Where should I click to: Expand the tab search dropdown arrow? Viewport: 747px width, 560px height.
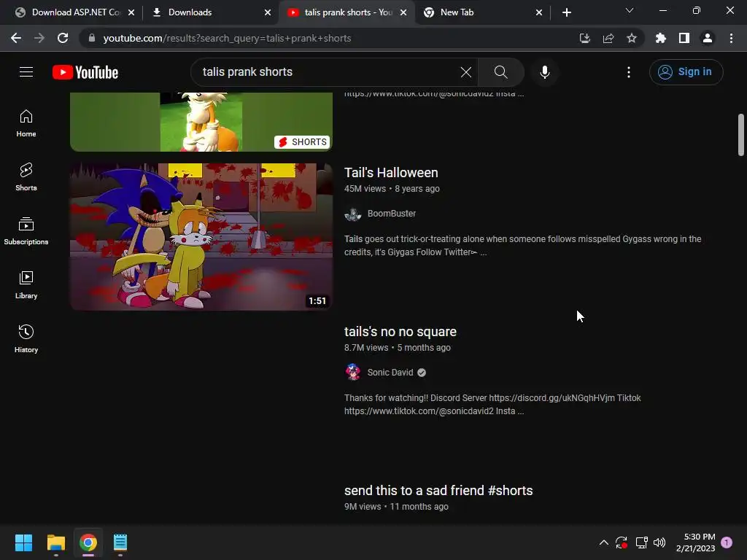pyautogui.click(x=630, y=10)
